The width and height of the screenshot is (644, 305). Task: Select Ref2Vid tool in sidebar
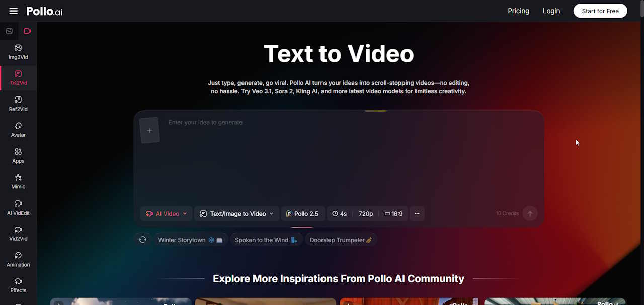[x=18, y=104]
